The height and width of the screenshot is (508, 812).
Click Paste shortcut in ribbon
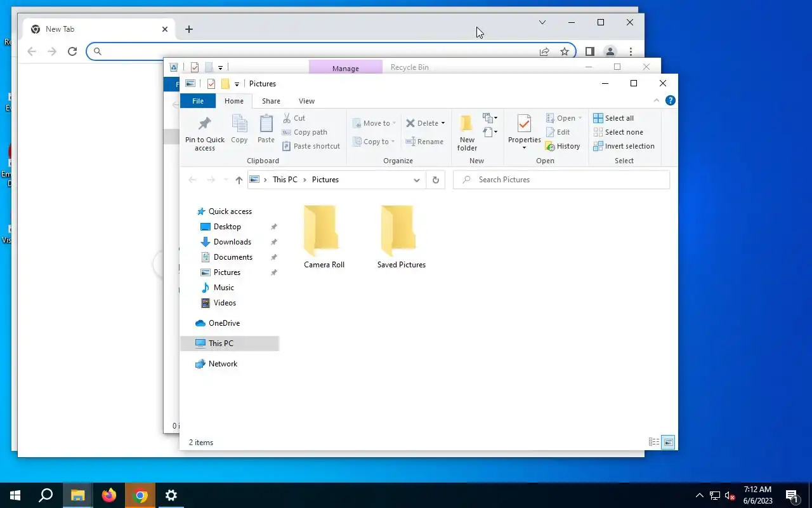coord(311,146)
